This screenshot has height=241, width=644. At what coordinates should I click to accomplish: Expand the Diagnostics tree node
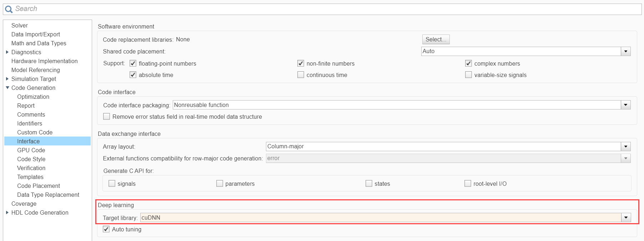tap(7, 52)
